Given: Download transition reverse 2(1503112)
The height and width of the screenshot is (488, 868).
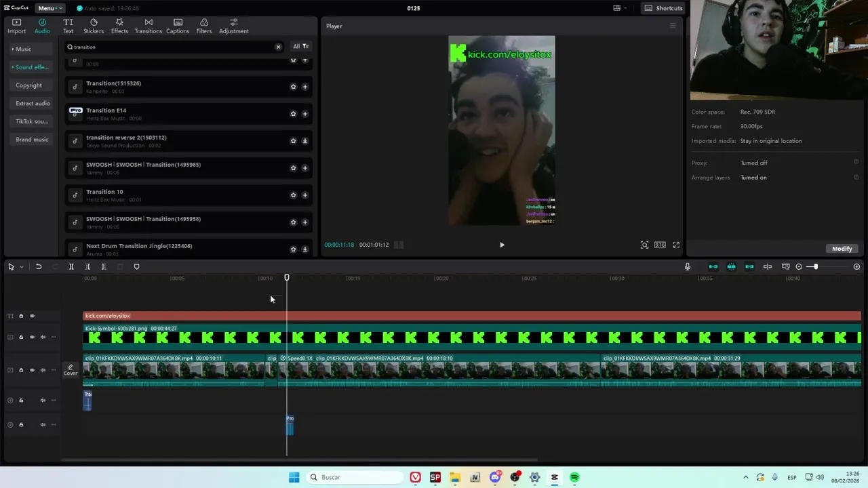Looking at the screenshot, I should pyautogui.click(x=304, y=141).
